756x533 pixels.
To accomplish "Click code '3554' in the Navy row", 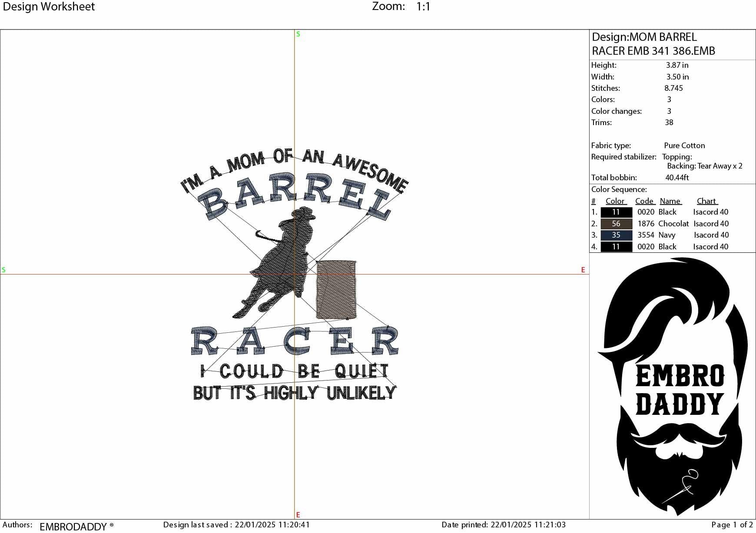I will 646,235.
